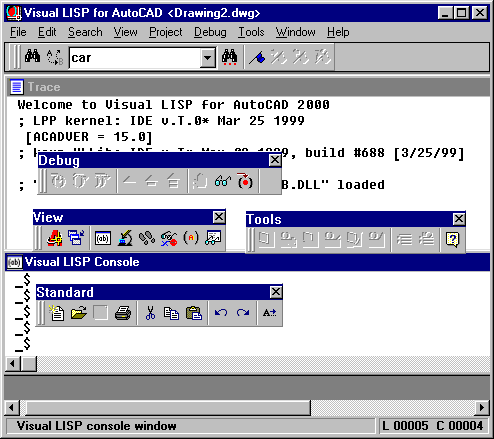Close the floating Tools toolbar
This screenshot has width=494, height=439.
tap(459, 219)
